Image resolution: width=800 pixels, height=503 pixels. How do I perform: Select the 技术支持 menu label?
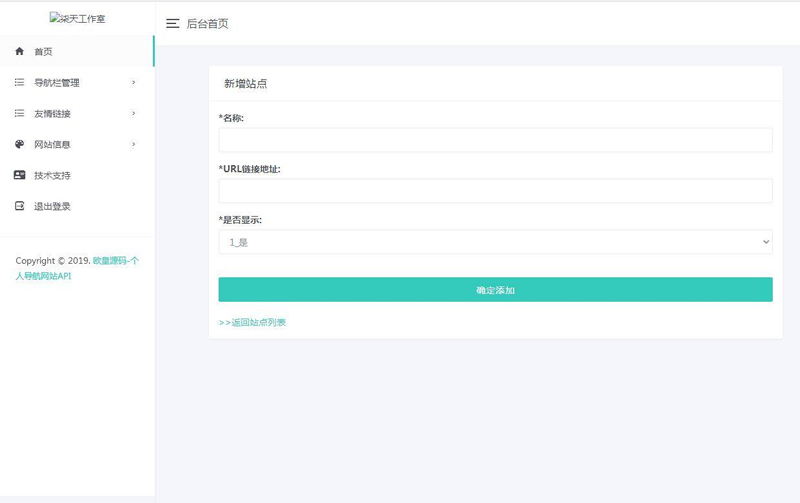click(x=52, y=175)
